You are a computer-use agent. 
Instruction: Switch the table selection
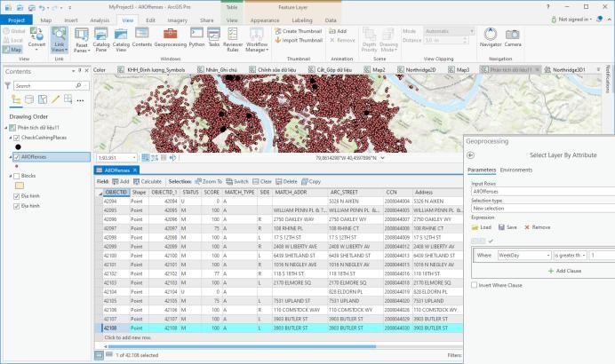pyautogui.click(x=237, y=181)
